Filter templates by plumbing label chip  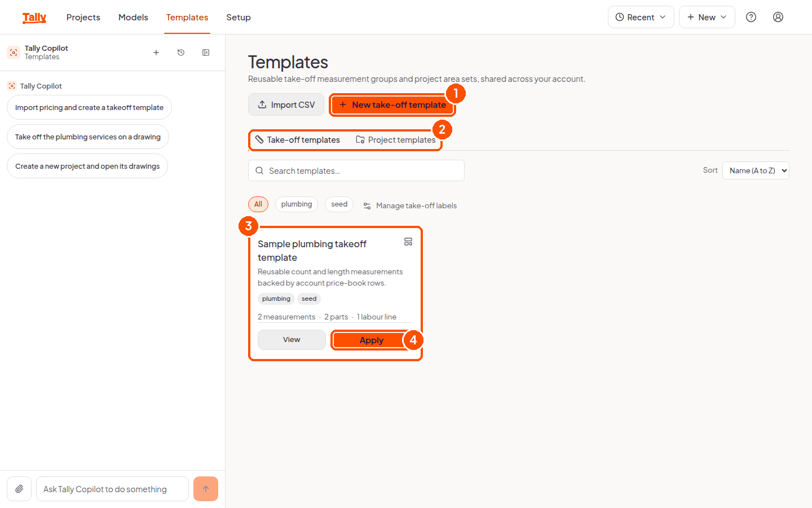click(x=297, y=204)
